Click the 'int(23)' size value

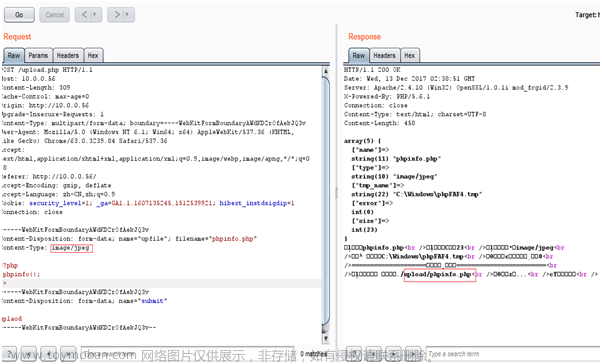point(364,230)
